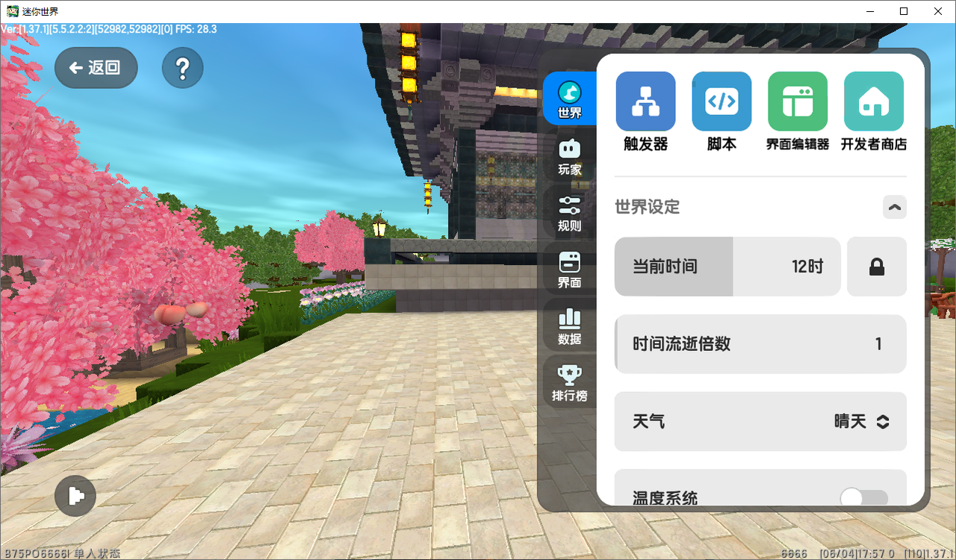Select the 世界 world tab
The width and height of the screenshot is (956, 560).
570,99
